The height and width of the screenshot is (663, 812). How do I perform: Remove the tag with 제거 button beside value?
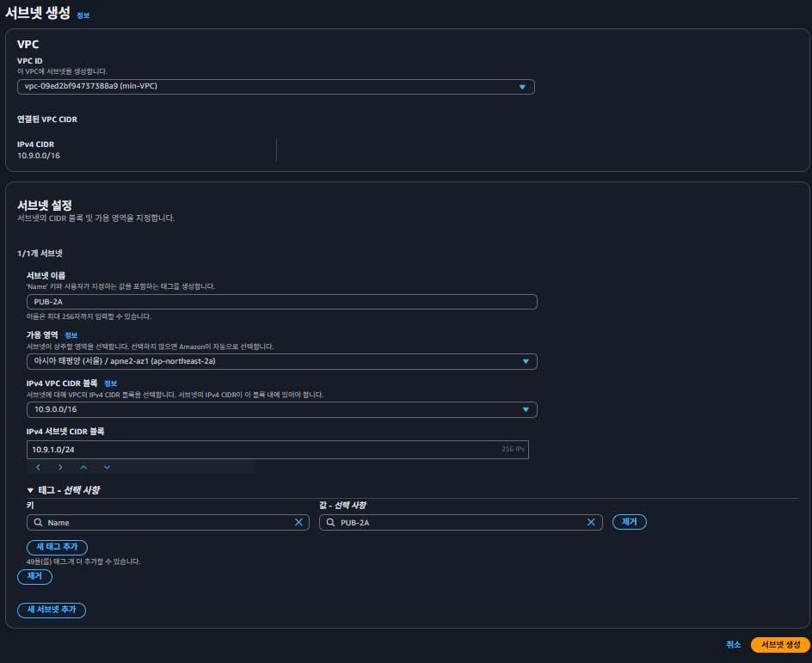tap(629, 522)
